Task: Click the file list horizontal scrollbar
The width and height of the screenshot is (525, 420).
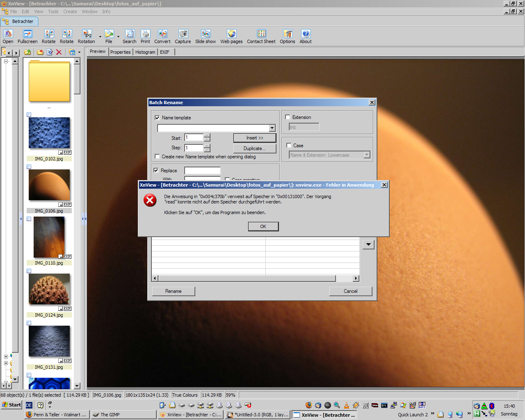Action: 256,278
